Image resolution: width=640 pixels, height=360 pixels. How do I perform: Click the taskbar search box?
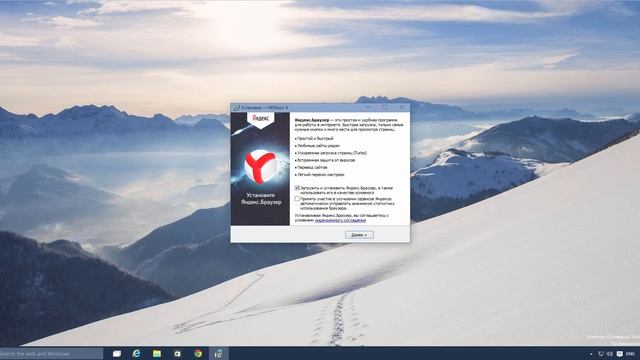[x=51, y=353]
